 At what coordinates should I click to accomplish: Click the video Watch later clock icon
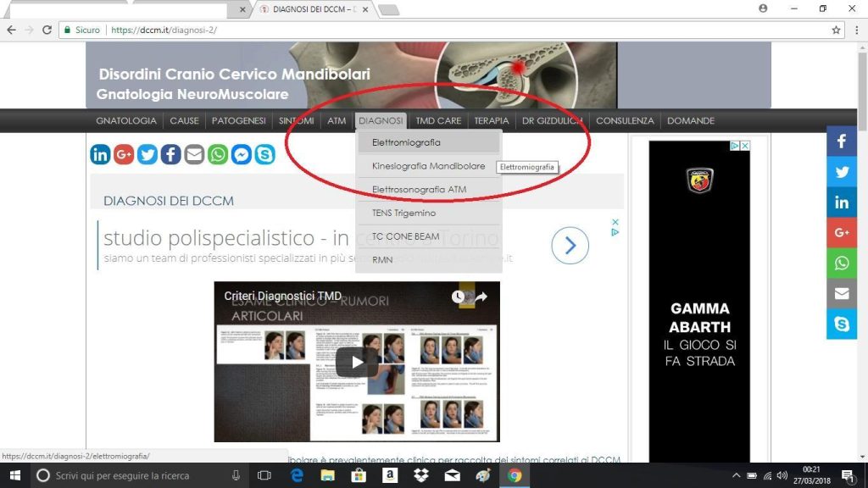458,297
